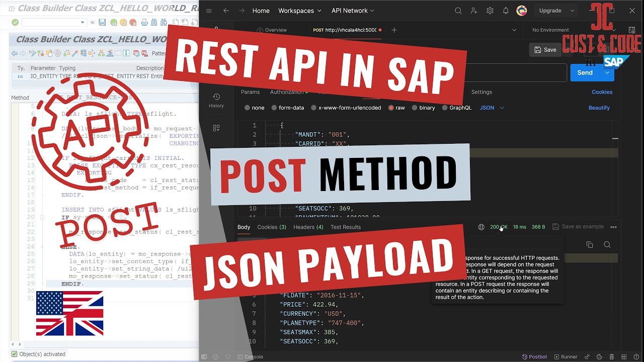Screen dimensions: 644x362
Task: Copy the response body
Action: [x=590, y=245]
